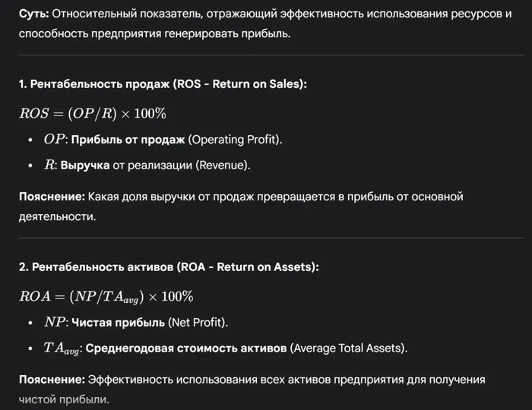The height and width of the screenshot is (410, 532).
Task: Click the R variable symbol in the bullet list
Action: 49,165
